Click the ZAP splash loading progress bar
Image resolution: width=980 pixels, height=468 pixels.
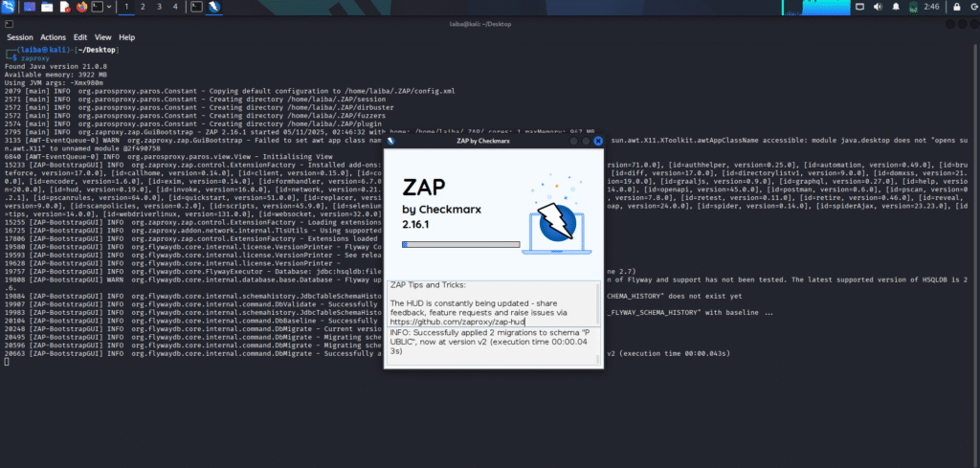coord(460,245)
